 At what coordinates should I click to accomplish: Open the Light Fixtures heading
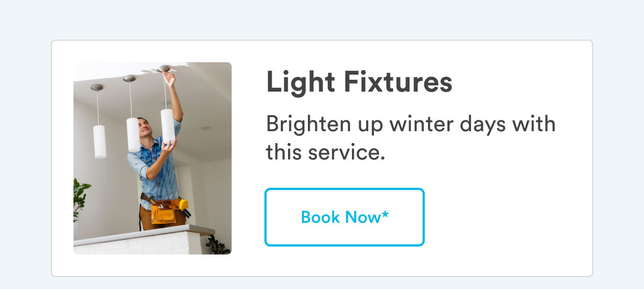pyautogui.click(x=359, y=82)
